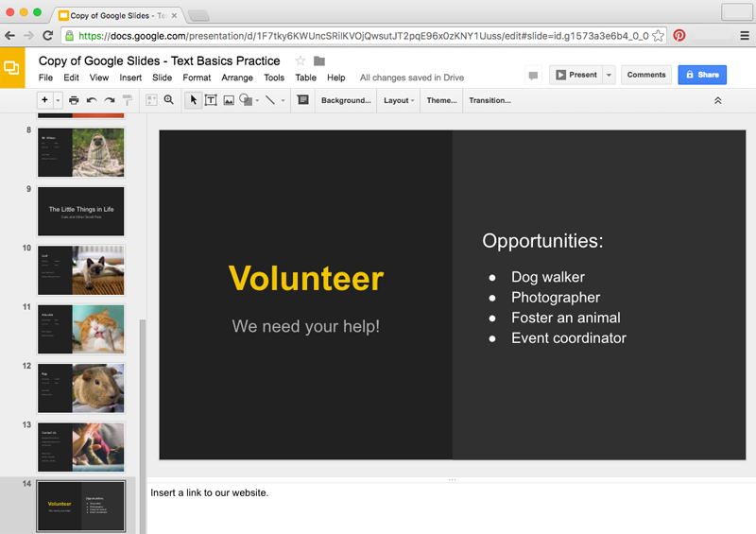Select slide 11 orange cat thumbnail
Screen dimensions: 756x534
point(81,329)
